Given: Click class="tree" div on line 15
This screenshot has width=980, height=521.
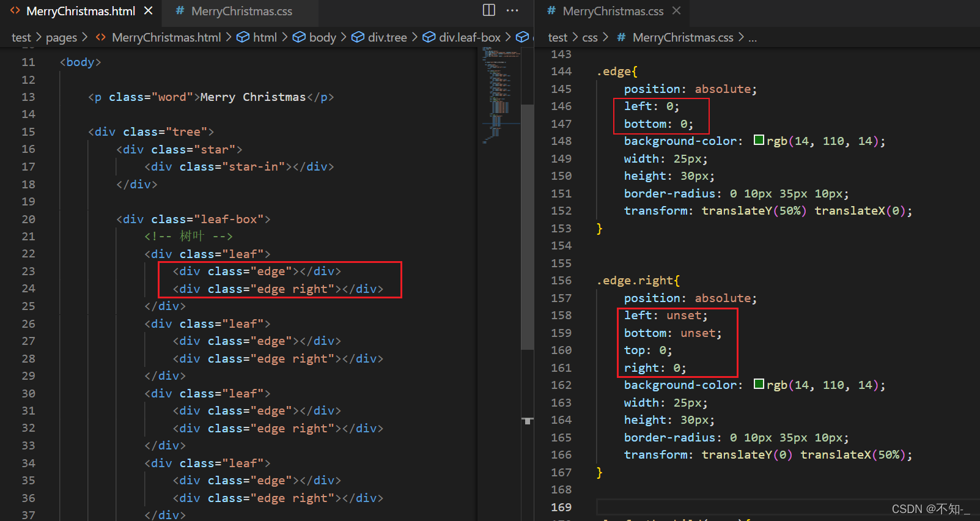Looking at the screenshot, I should [151, 131].
